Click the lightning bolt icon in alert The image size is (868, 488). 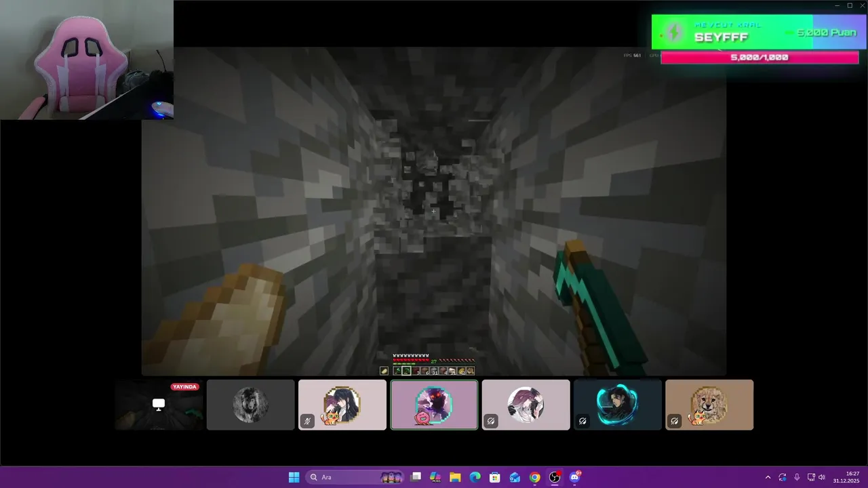(673, 32)
